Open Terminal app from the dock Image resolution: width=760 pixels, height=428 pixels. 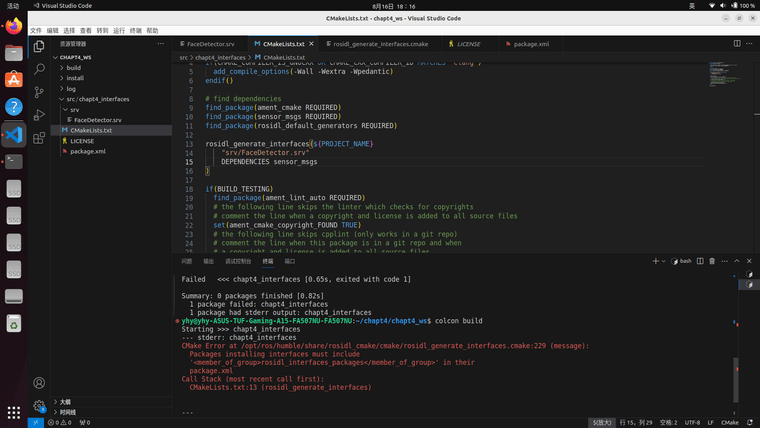(14, 161)
